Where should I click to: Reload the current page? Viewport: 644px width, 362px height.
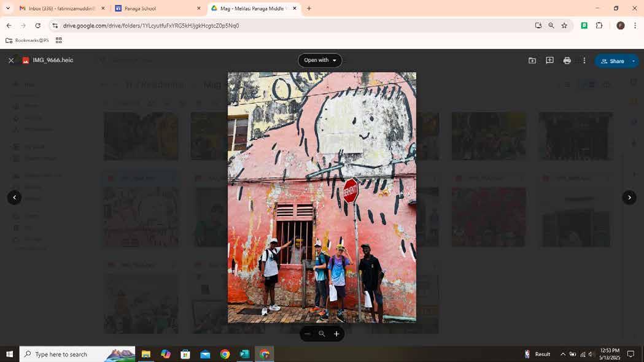[x=38, y=25]
